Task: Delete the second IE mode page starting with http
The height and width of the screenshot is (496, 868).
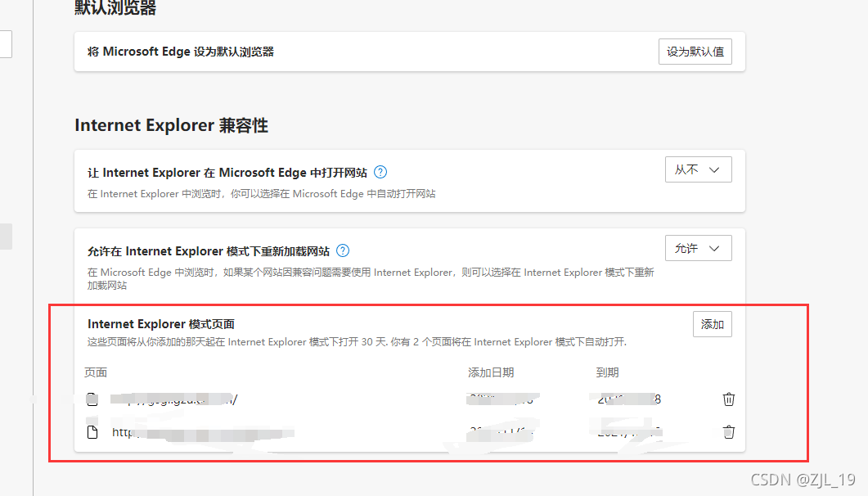Action: pyautogui.click(x=728, y=432)
